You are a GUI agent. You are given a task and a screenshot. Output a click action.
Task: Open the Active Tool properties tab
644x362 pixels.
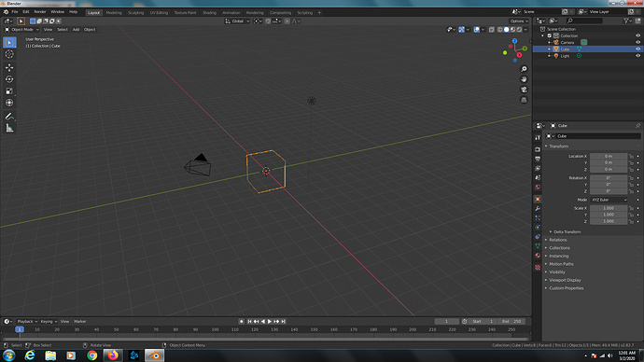[538, 138]
